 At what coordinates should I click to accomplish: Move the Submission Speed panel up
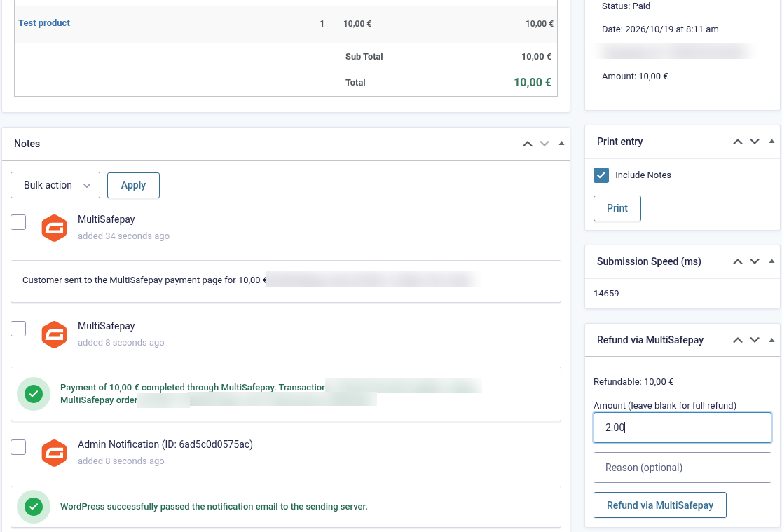[738, 261]
